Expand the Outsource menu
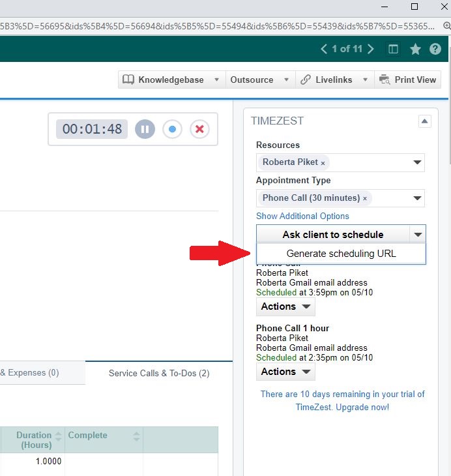451x476 pixels. tap(259, 80)
